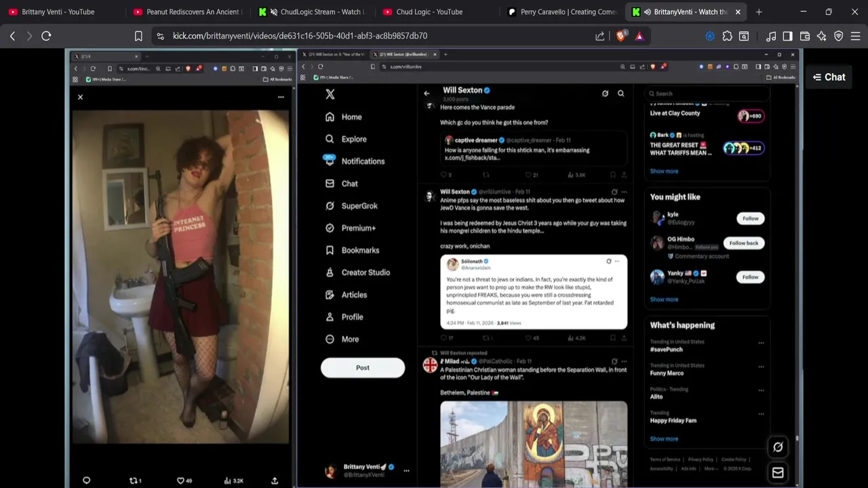Image resolution: width=868 pixels, height=488 pixels.
Task: Click the X logo in streamed sidebar
Action: [x=330, y=94]
